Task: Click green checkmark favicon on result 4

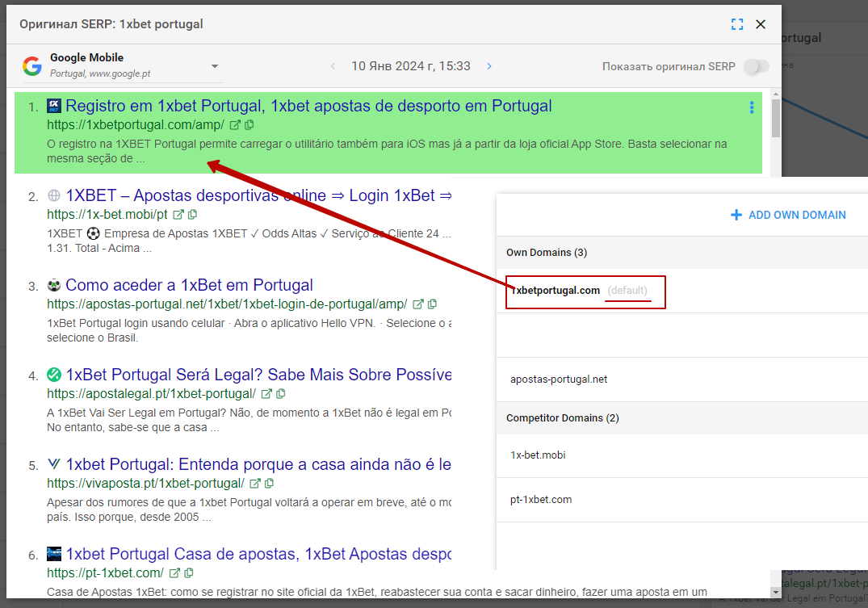Action: (54, 375)
